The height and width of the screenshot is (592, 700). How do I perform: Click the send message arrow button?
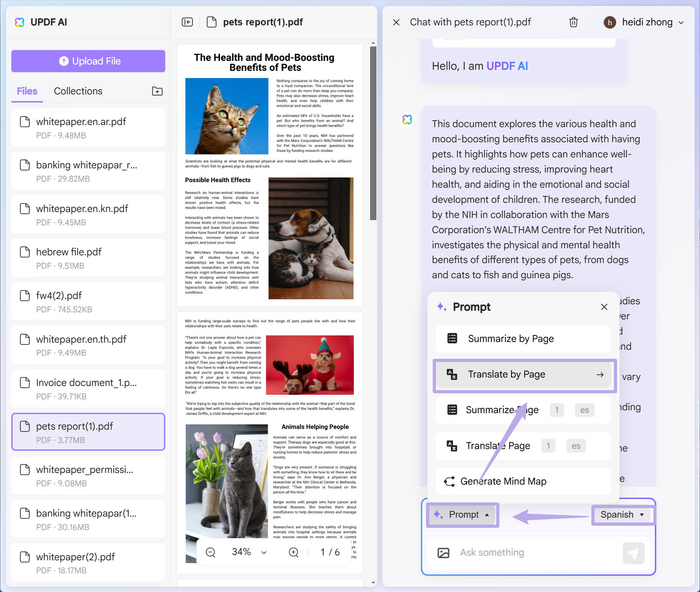[633, 553]
